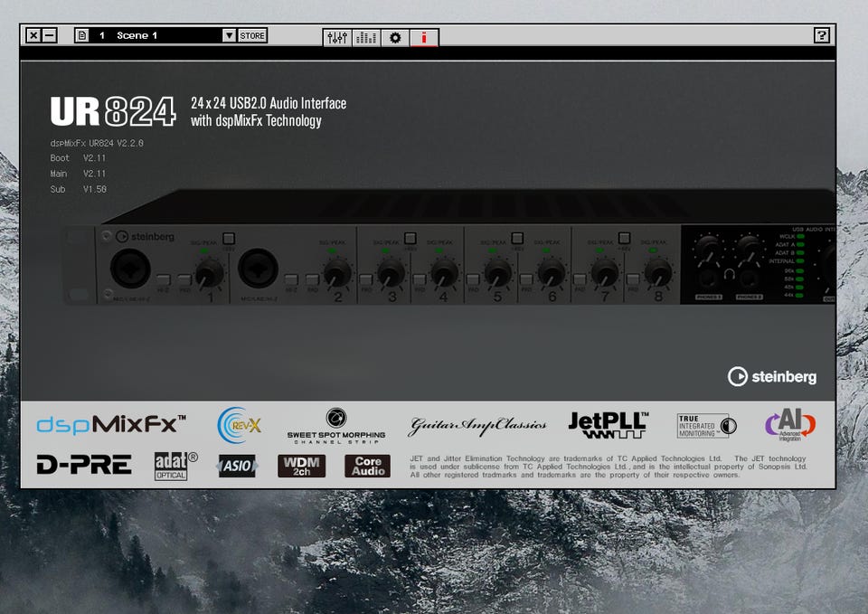868x614 pixels.
Task: Click the adat Optical logo
Action: click(x=175, y=466)
